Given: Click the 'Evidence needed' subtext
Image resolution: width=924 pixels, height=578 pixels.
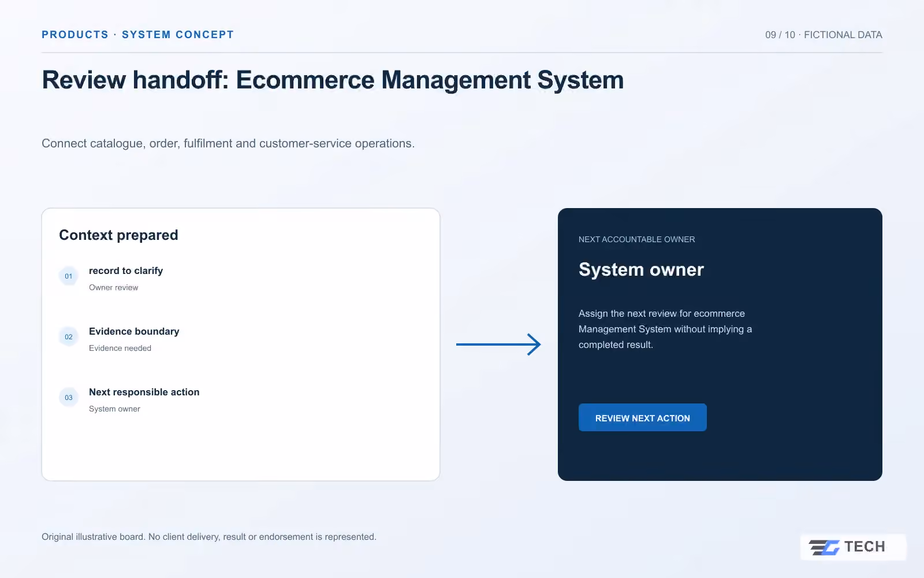Looking at the screenshot, I should [120, 348].
